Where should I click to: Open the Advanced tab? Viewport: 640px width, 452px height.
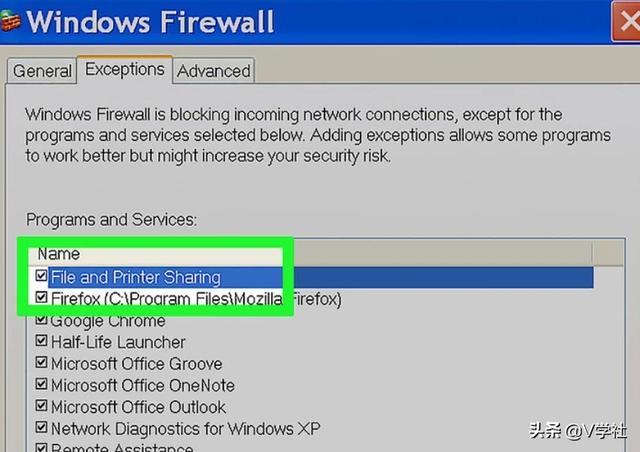213,71
